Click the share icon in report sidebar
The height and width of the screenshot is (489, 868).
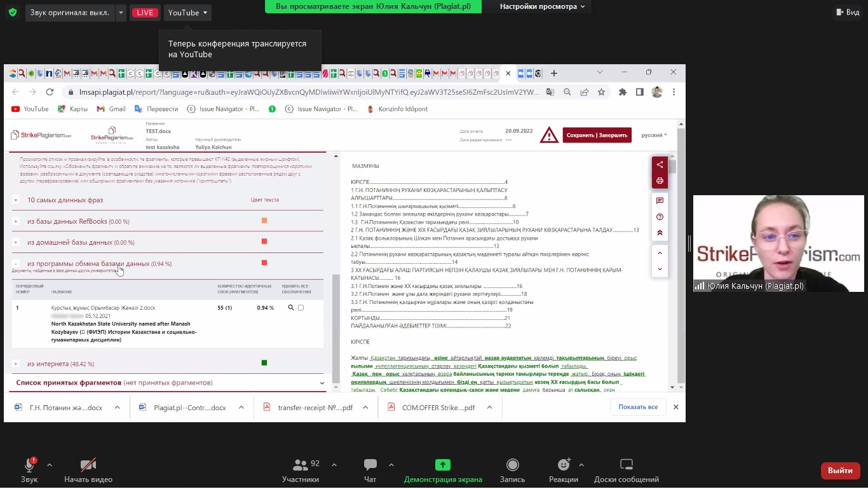[x=660, y=165]
